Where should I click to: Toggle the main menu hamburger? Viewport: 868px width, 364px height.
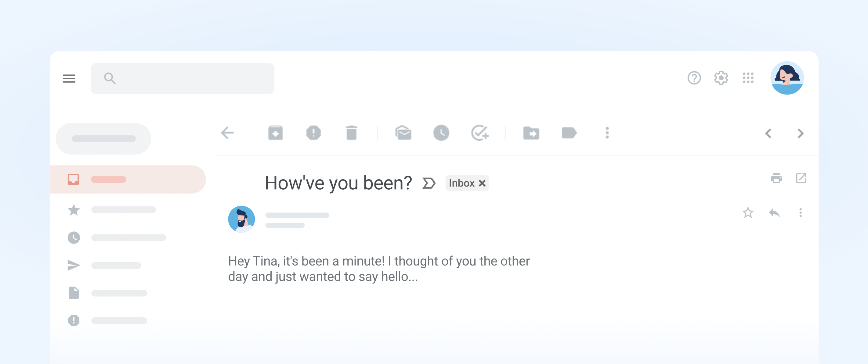69,78
